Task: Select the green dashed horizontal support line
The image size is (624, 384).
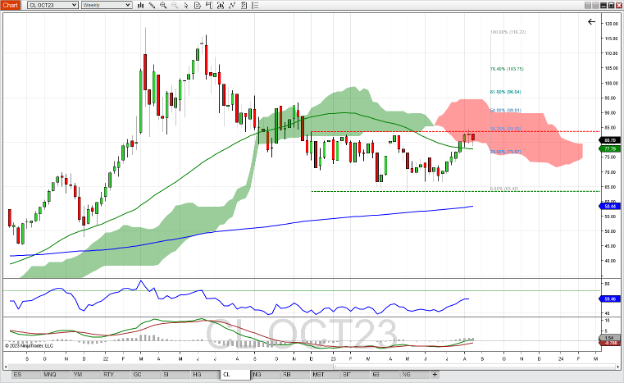Action: pos(454,191)
